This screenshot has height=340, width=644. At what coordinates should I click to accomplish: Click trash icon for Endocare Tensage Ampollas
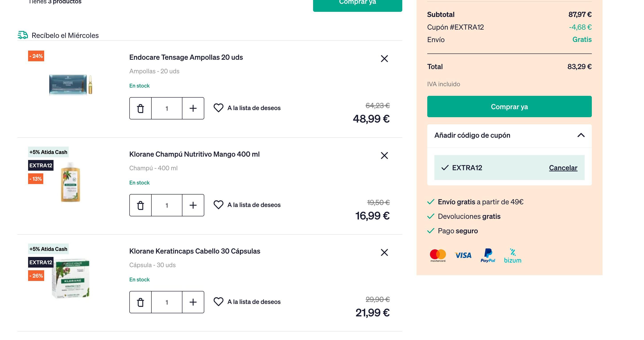coord(140,109)
